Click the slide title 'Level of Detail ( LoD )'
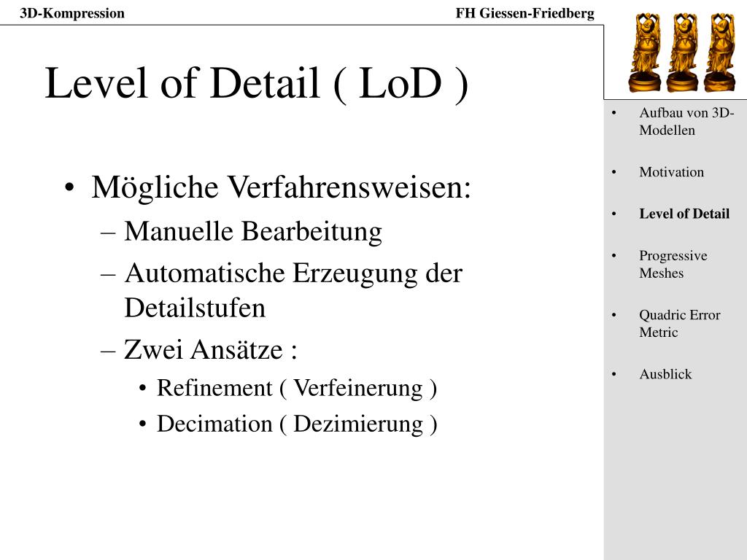Viewport: 747px width, 560px height. click(256, 84)
